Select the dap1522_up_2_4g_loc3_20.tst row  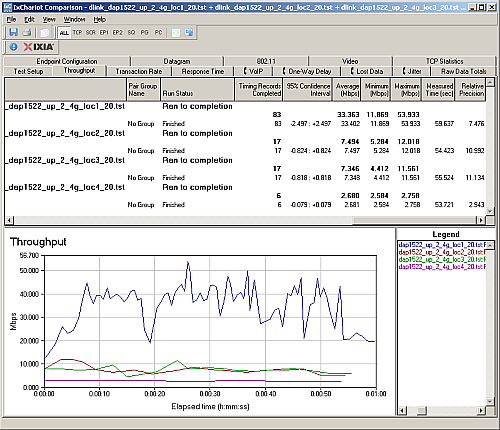click(245, 160)
